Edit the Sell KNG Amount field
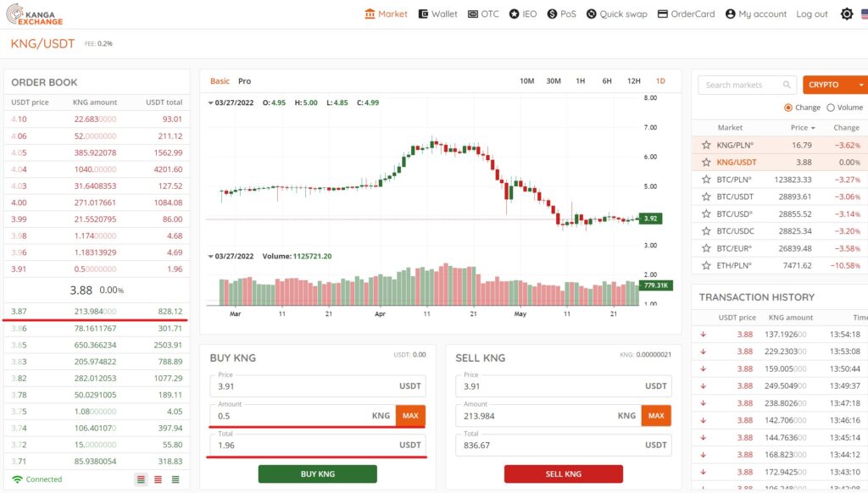The width and height of the screenshot is (868, 493). (548, 416)
